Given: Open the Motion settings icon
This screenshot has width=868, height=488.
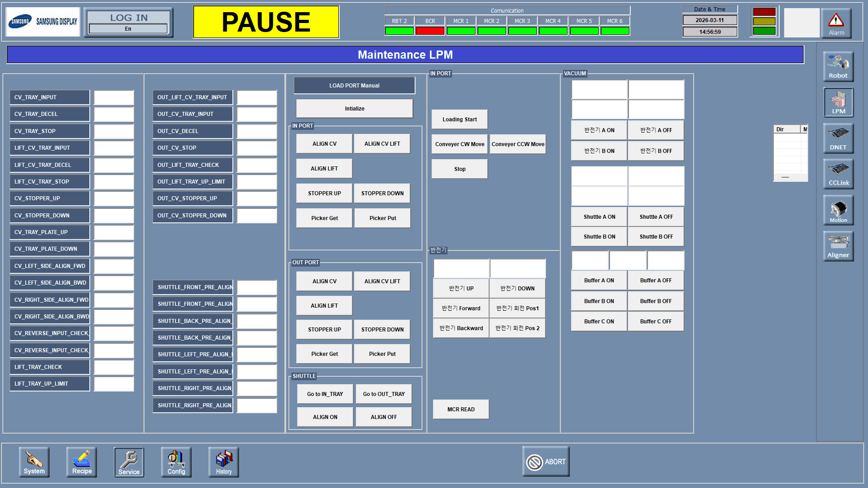Looking at the screenshot, I should coord(838,210).
